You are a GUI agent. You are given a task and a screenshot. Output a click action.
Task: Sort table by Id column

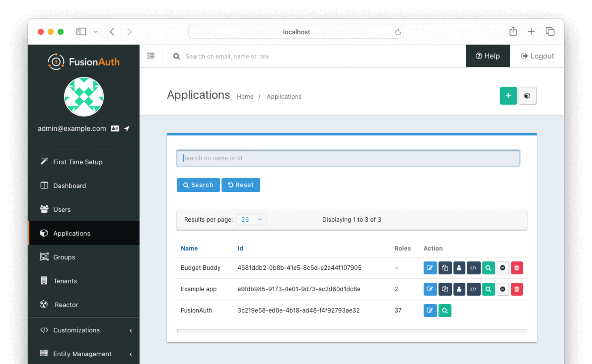point(240,248)
